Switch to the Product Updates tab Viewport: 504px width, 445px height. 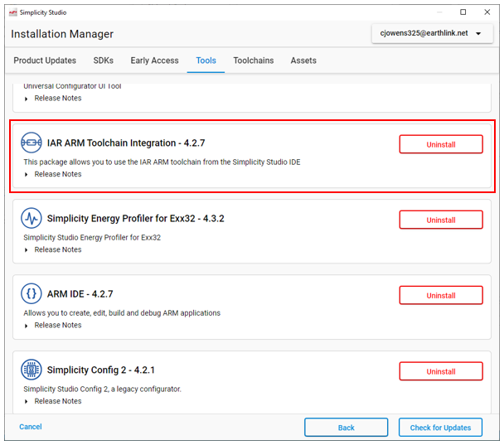coord(45,60)
